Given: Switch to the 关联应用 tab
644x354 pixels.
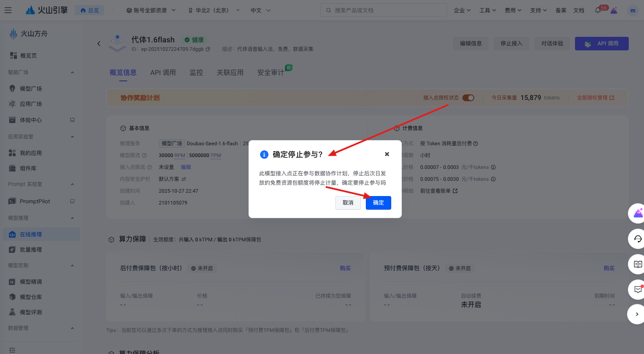Looking at the screenshot, I should click(230, 73).
